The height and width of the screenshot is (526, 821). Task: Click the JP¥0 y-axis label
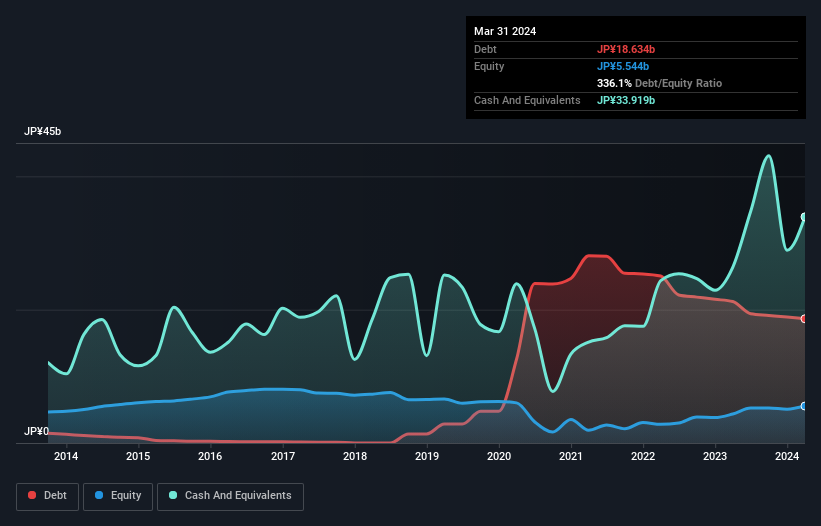click(x=36, y=431)
